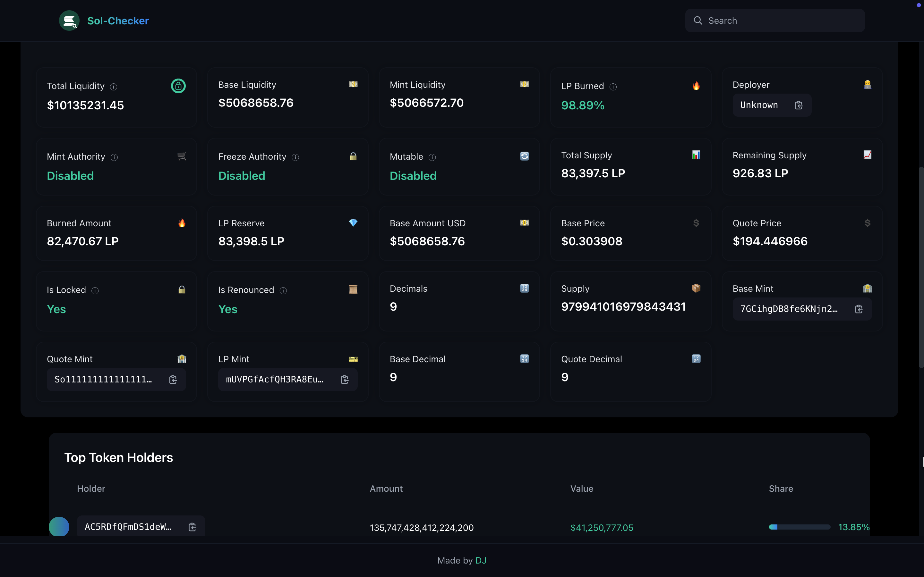This screenshot has height=577, width=924.
Task: Click the green lock Total Liquidity icon
Action: (x=178, y=86)
